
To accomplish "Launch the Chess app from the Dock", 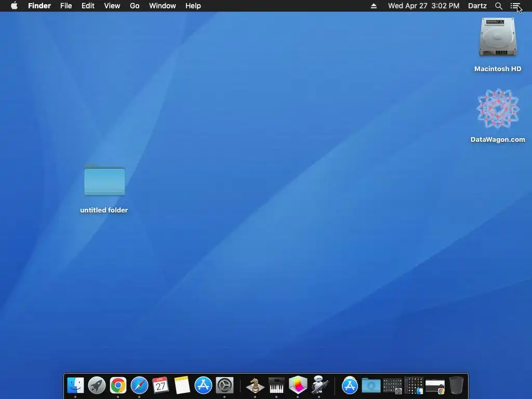I will [255, 385].
